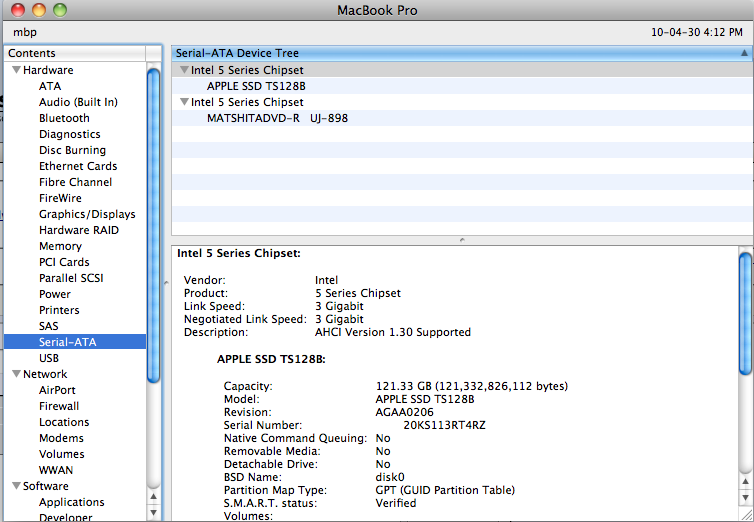Collapse the Intel 5 Series Chipset above MATSHITADVD-R
Viewport: 754px width, 522px height.
tap(184, 102)
